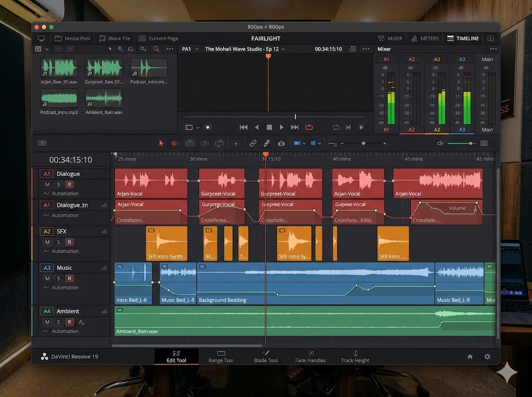532x397 pixels.
Task: Click the horizontal timeline scrollbar
Action: 187,346
